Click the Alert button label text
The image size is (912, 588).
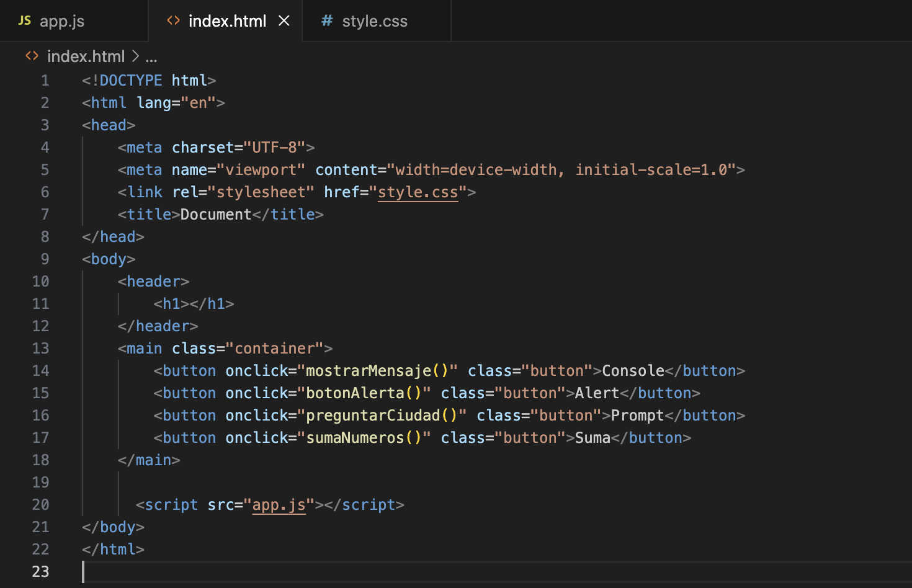[x=597, y=393]
